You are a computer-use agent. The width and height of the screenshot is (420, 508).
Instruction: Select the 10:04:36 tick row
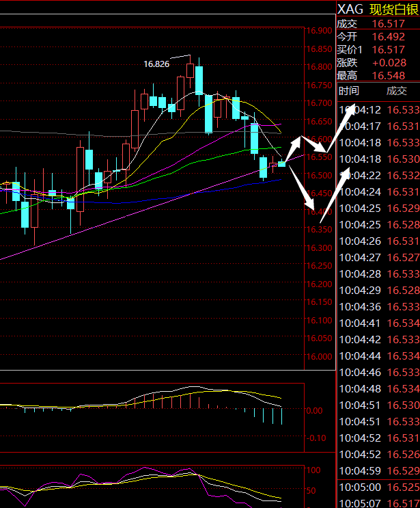pos(378,307)
